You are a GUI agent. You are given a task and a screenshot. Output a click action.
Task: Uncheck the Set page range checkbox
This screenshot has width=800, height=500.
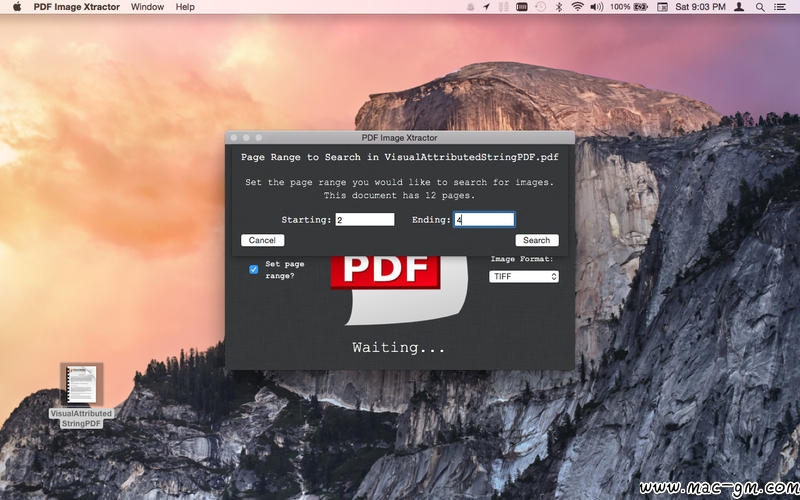tap(254, 269)
